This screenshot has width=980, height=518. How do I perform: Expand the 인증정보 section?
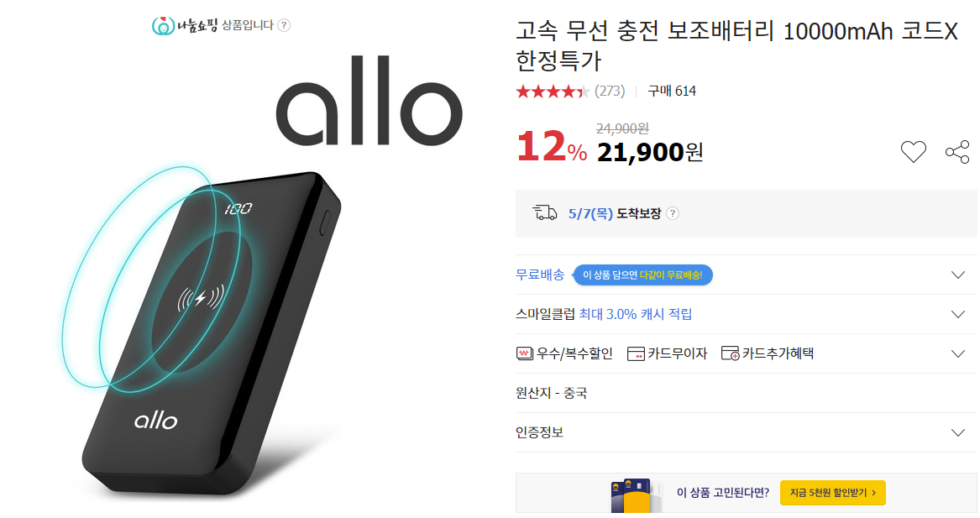point(747,432)
